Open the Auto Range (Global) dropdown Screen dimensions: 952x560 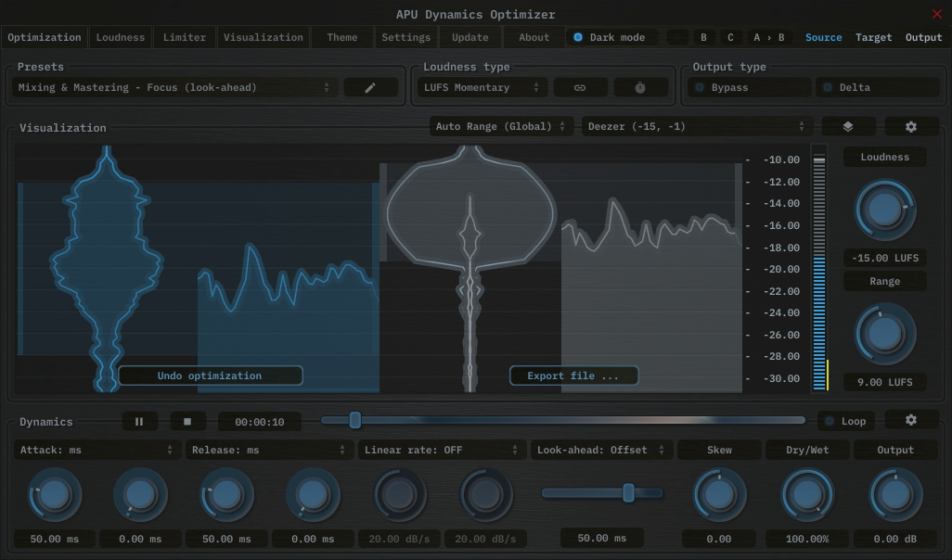[501, 126]
